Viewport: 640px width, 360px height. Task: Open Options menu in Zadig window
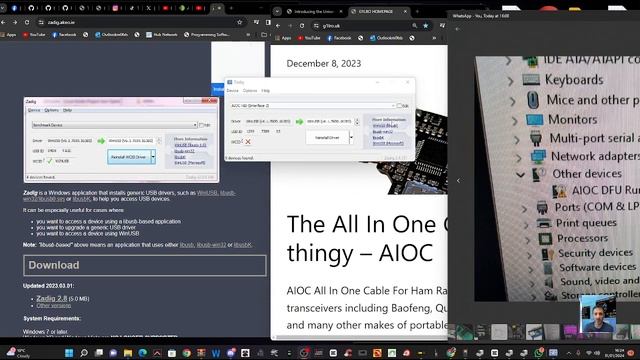tap(250, 91)
